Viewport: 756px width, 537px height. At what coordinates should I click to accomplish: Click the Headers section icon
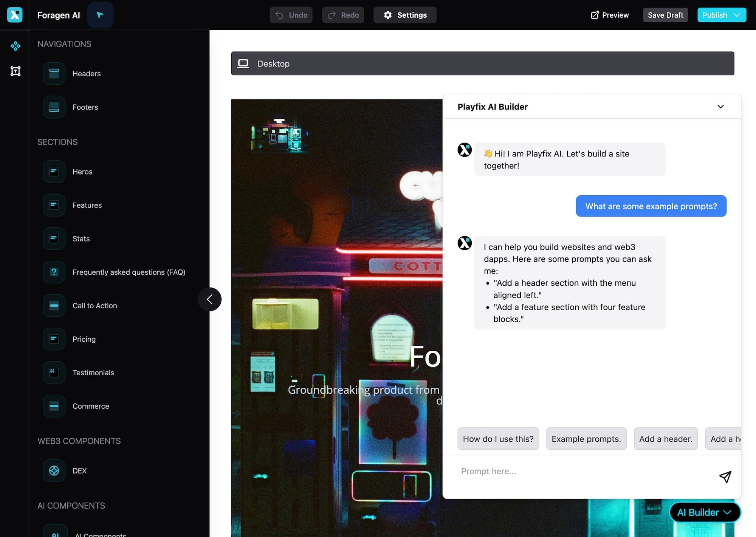[x=53, y=73]
